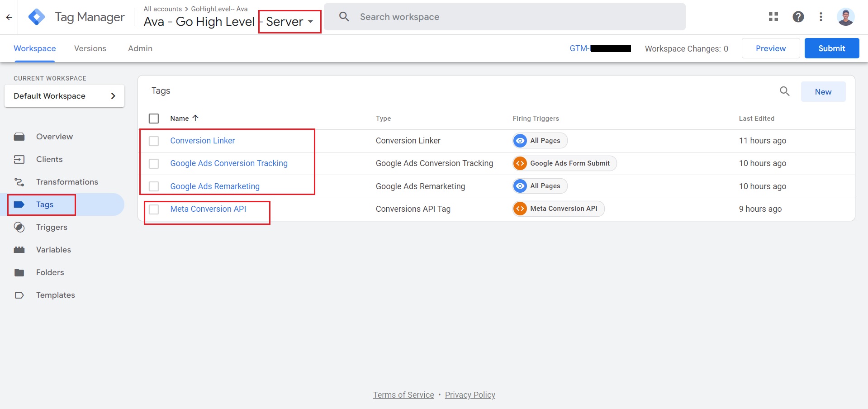Expand the Default Workspace selector
The image size is (868, 409).
pyautogui.click(x=64, y=96)
